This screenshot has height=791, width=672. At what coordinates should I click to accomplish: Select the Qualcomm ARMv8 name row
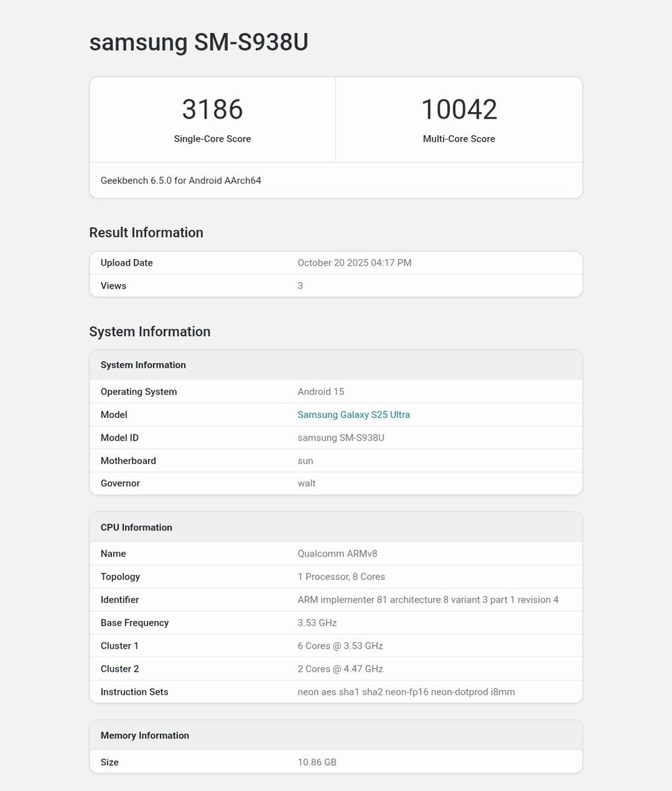[x=336, y=553]
